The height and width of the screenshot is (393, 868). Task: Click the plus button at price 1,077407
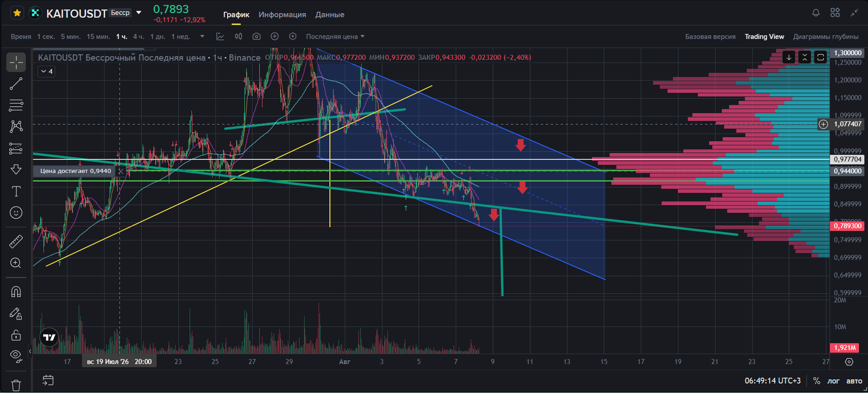point(824,124)
